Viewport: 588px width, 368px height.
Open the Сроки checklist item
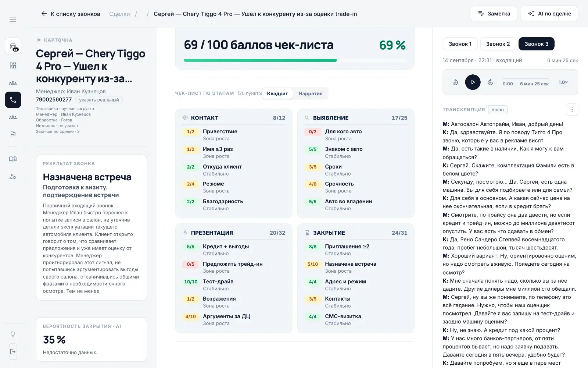pos(356,170)
